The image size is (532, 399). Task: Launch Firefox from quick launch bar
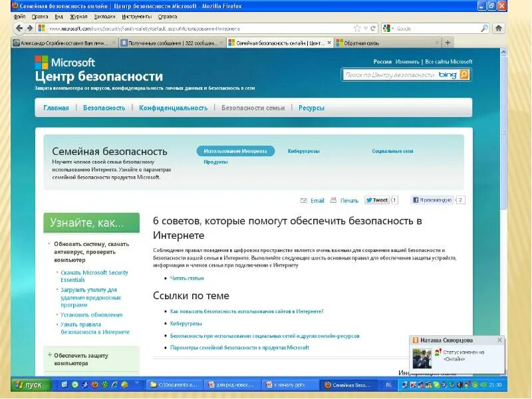pos(95,385)
